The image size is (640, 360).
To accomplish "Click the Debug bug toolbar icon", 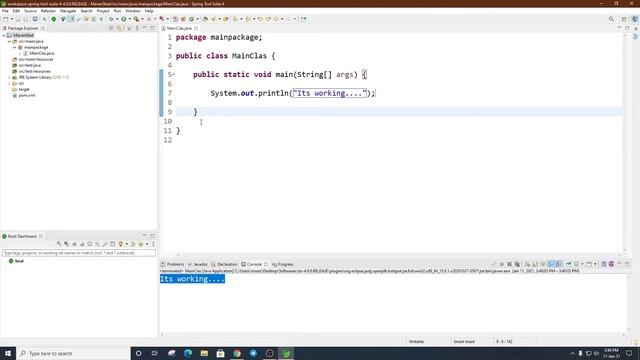I will click(x=111, y=19).
